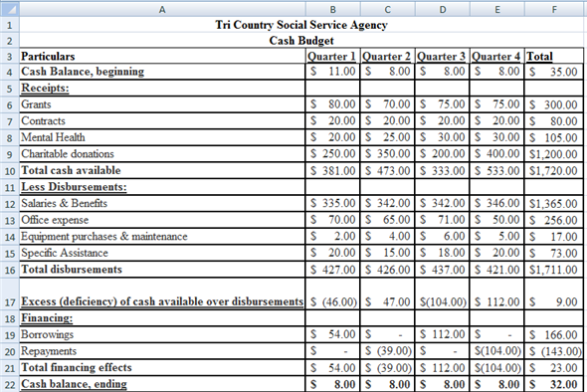This screenshot has width=587, height=392.
Task: Select the 'Quarter 3' header cell
Action: 442,56
